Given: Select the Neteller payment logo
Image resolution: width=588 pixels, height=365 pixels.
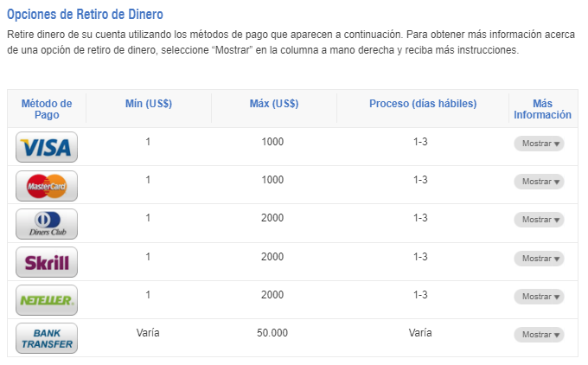Looking at the screenshot, I should (47, 300).
